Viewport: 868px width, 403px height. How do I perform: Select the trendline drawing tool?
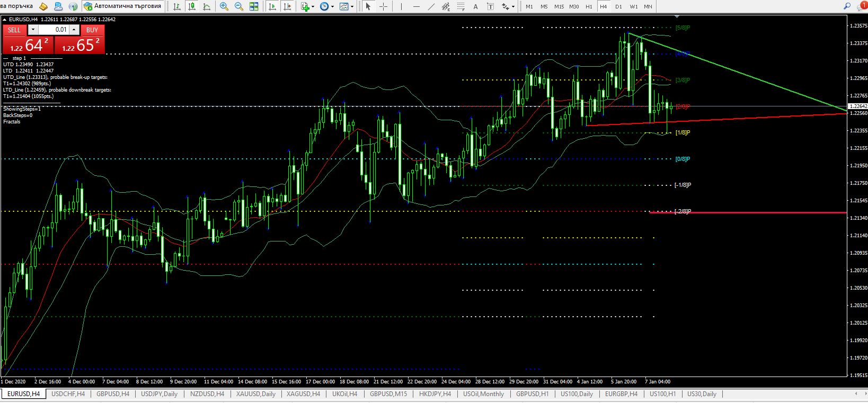pyautogui.click(x=431, y=6)
